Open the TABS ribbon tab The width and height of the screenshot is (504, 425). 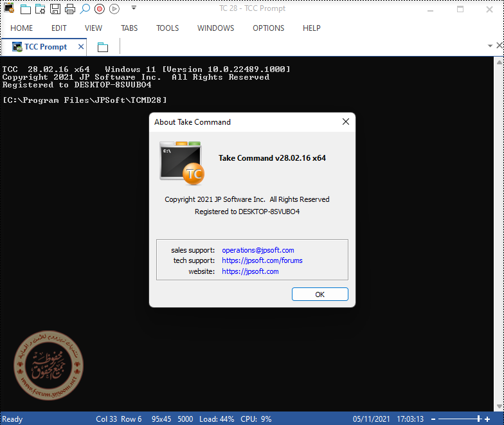[x=129, y=28]
